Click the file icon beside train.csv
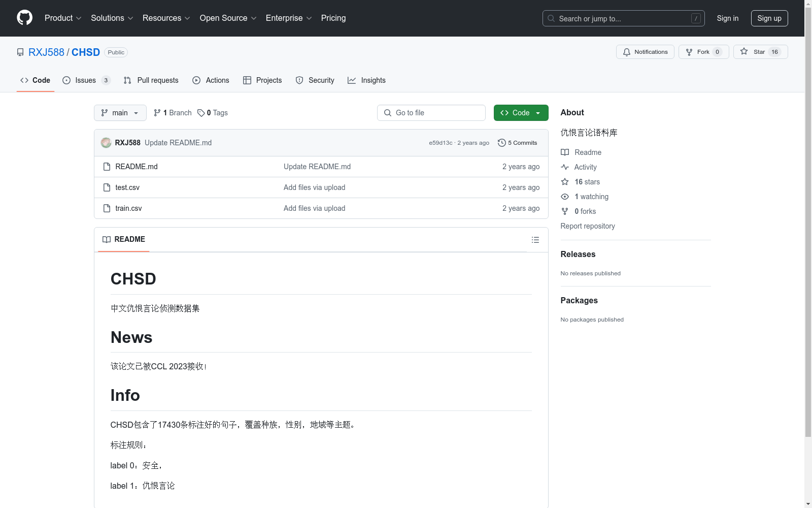812x508 pixels. pyautogui.click(x=107, y=208)
